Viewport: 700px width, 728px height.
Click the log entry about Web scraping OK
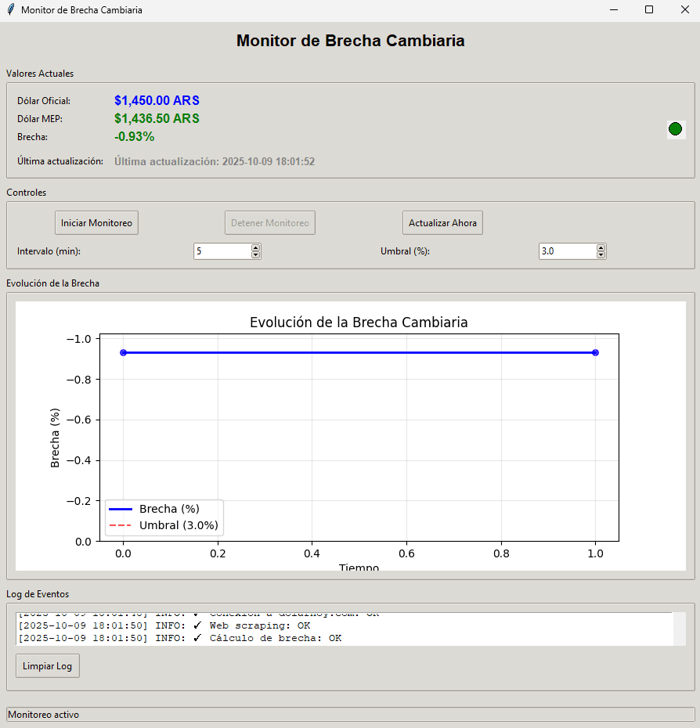tap(180, 625)
